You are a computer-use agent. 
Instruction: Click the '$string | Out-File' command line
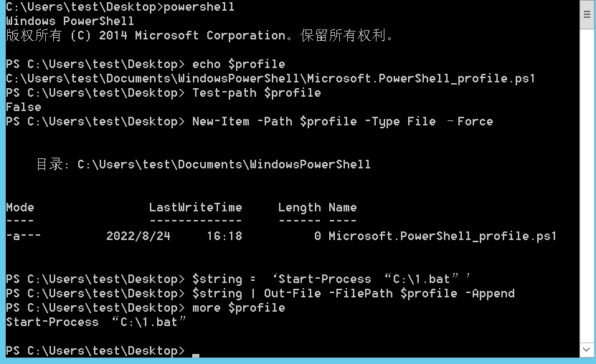click(x=354, y=294)
